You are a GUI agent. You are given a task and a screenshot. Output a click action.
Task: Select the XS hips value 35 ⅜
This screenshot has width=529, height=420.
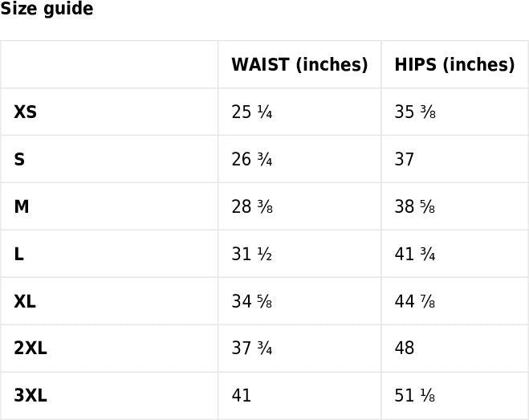pyautogui.click(x=415, y=112)
